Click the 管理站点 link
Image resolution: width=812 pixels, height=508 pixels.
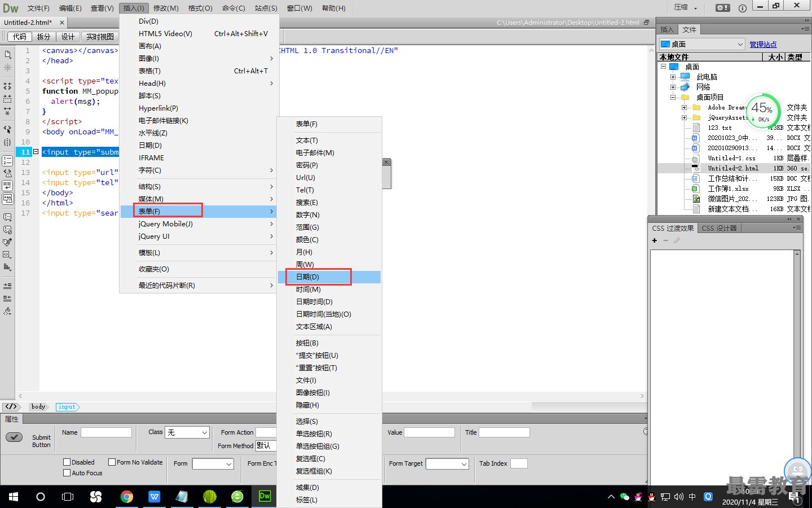click(x=763, y=44)
